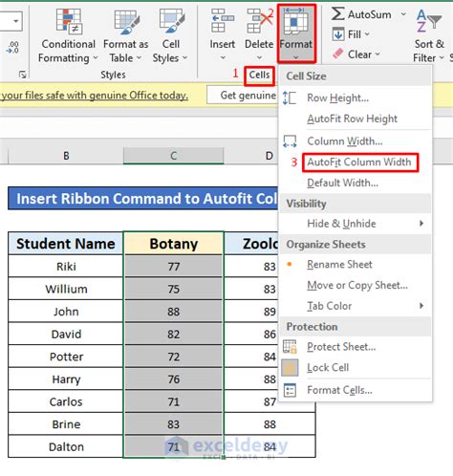Click the Botany header cell
The image size is (453, 476).
tap(174, 244)
